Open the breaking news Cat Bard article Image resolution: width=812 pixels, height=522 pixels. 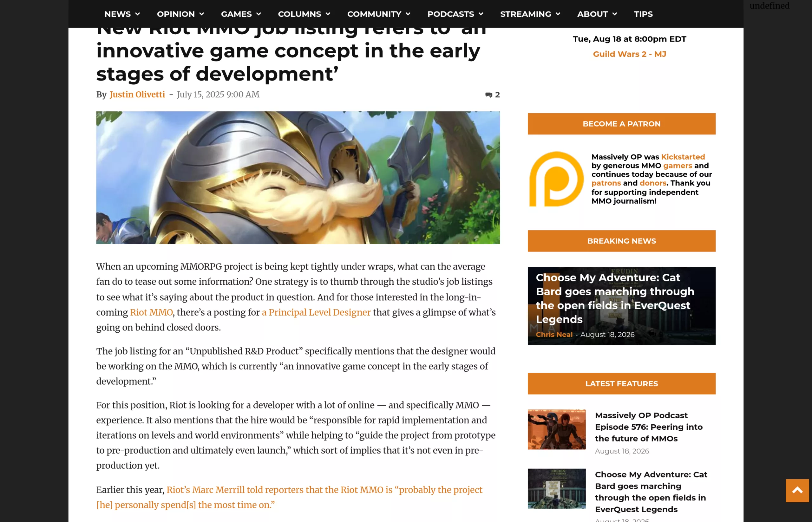(x=615, y=298)
